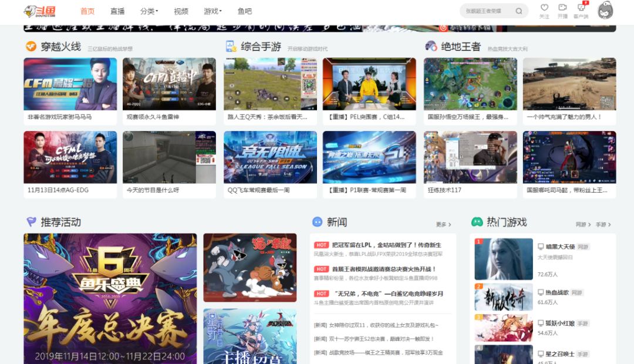Open 客户端 monitor icon in header
Image resolution: width=634 pixels, height=364 pixels.
(x=581, y=7)
